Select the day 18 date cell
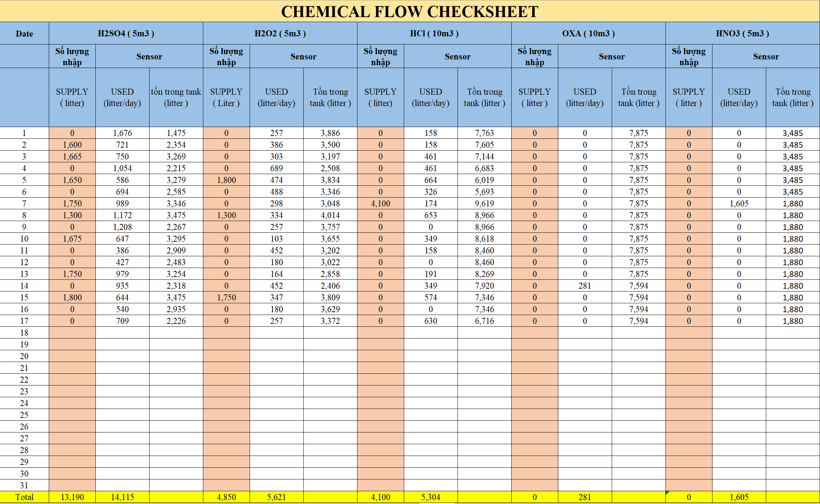The width and height of the screenshot is (820, 504). click(x=24, y=333)
